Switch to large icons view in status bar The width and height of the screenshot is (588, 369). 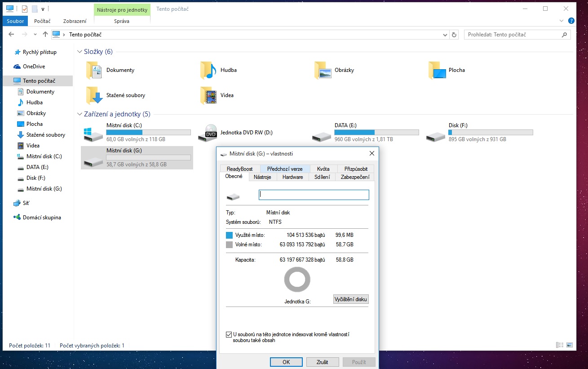pos(570,345)
